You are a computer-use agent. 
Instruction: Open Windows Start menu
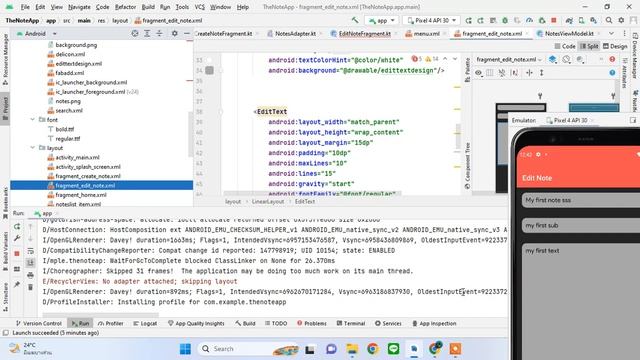[185, 349]
